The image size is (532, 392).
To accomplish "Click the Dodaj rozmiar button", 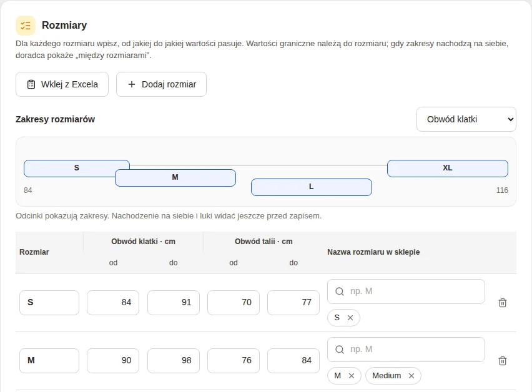I will [x=161, y=84].
